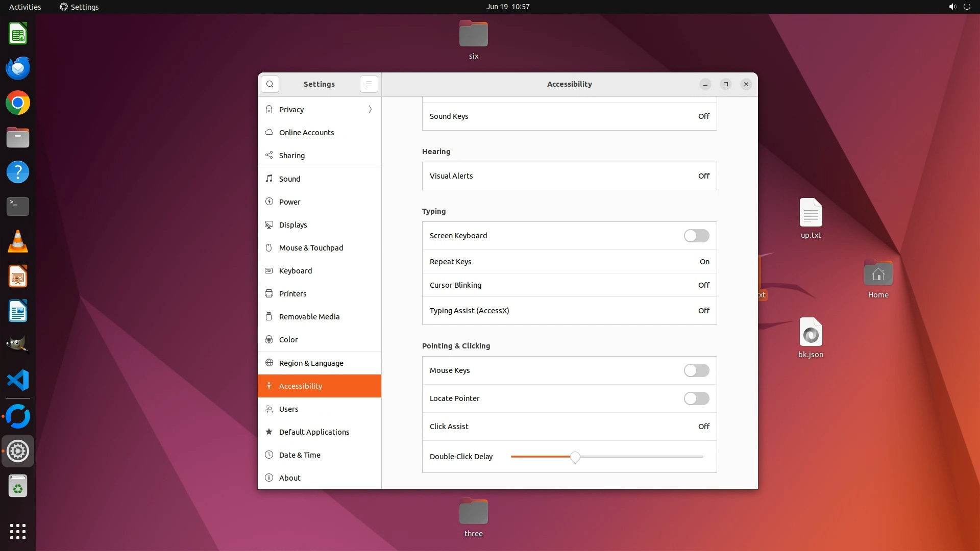Click the Printers icon in sidebar
The height and width of the screenshot is (551, 980).
(269, 294)
